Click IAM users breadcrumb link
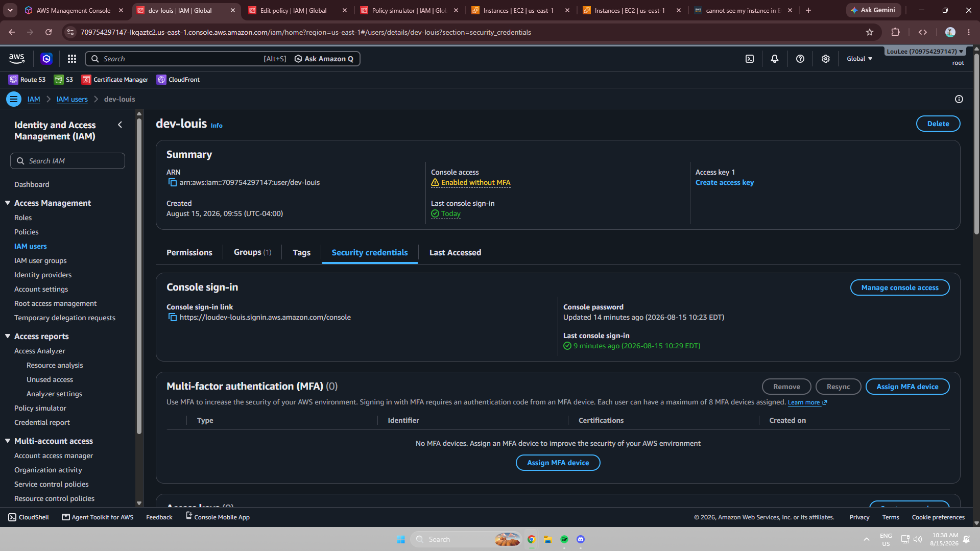The width and height of the screenshot is (980, 551). click(x=72, y=99)
